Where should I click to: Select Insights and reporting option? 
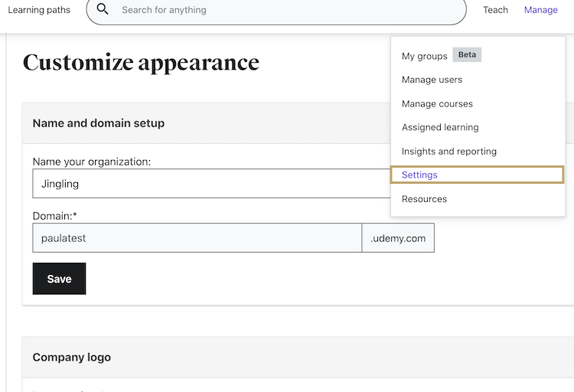pyautogui.click(x=448, y=151)
